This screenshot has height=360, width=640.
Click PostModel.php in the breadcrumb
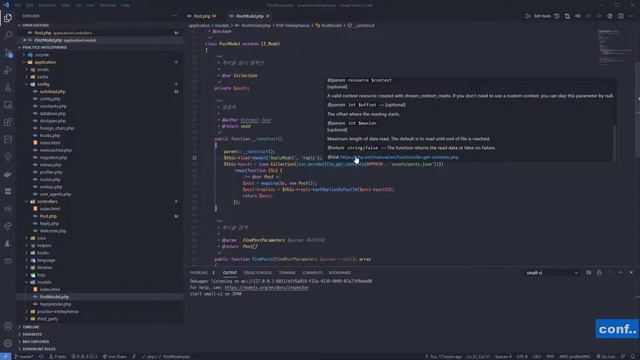click(256, 25)
